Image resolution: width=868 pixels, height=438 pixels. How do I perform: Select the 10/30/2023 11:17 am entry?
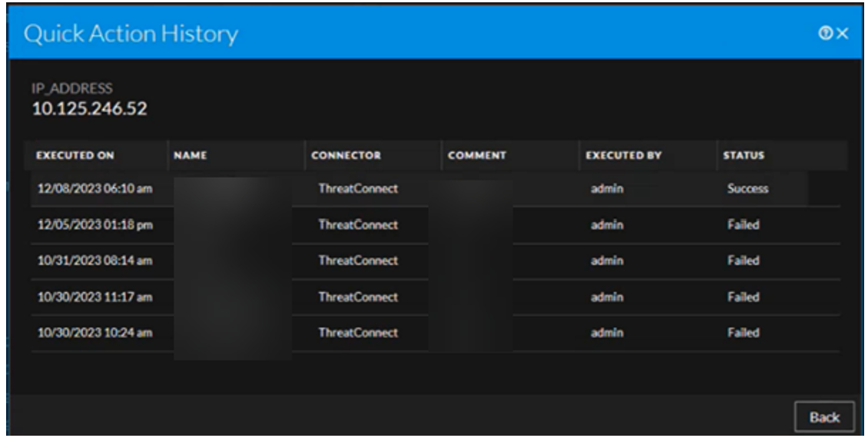coord(435,297)
